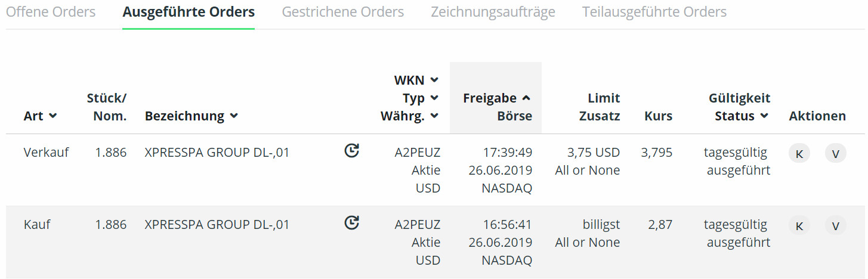Open the Gestrichene Orders tab
Image resolution: width=868 pixels, height=279 pixels.
[x=342, y=12]
